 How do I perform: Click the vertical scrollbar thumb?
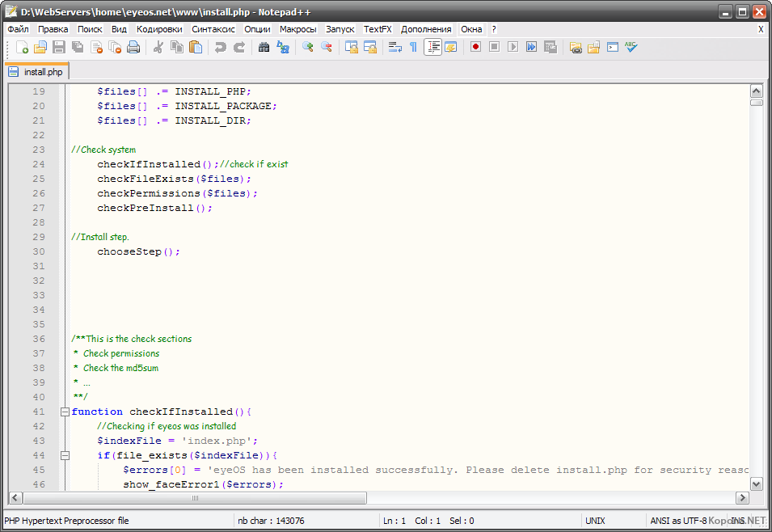tap(757, 103)
